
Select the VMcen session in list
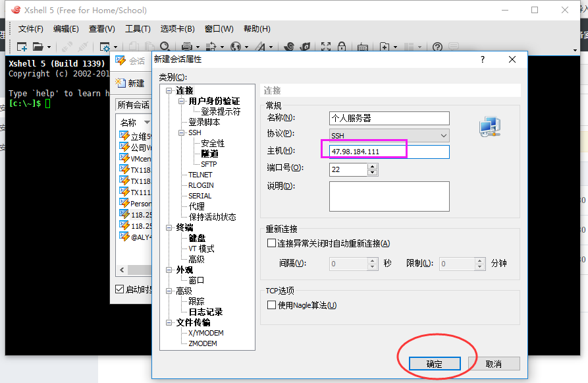[x=135, y=158]
